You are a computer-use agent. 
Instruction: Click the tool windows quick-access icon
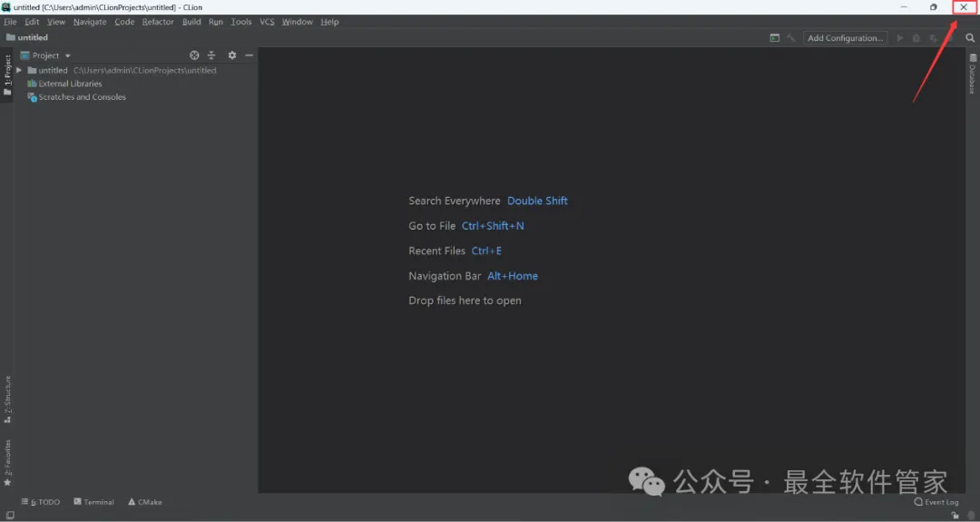[10, 516]
